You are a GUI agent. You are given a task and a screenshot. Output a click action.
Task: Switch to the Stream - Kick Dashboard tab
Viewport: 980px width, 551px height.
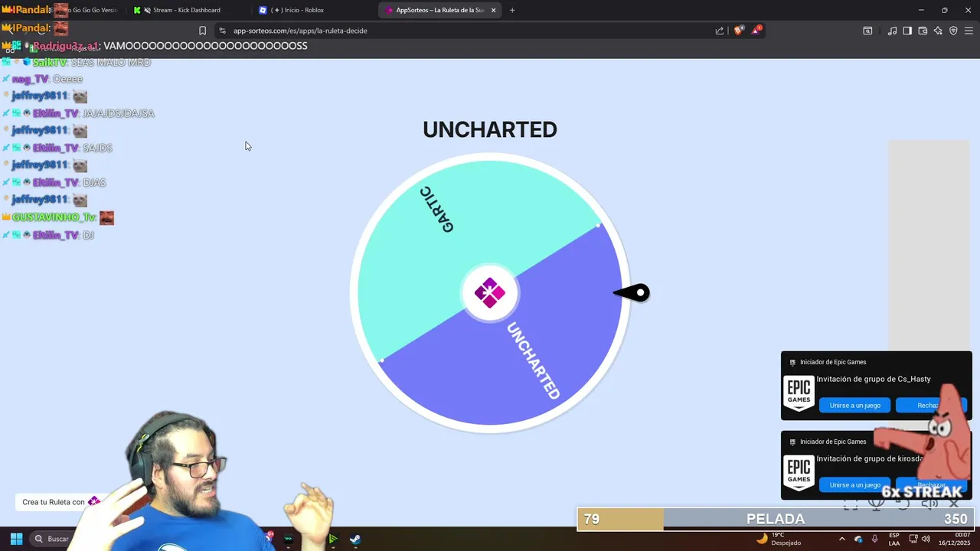(x=186, y=10)
